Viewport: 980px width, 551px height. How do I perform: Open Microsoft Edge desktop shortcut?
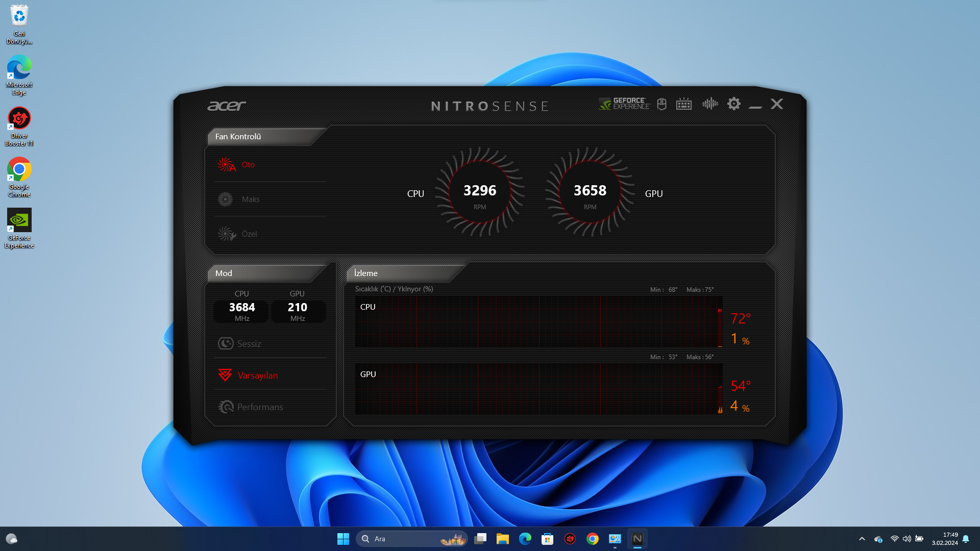pos(19,76)
